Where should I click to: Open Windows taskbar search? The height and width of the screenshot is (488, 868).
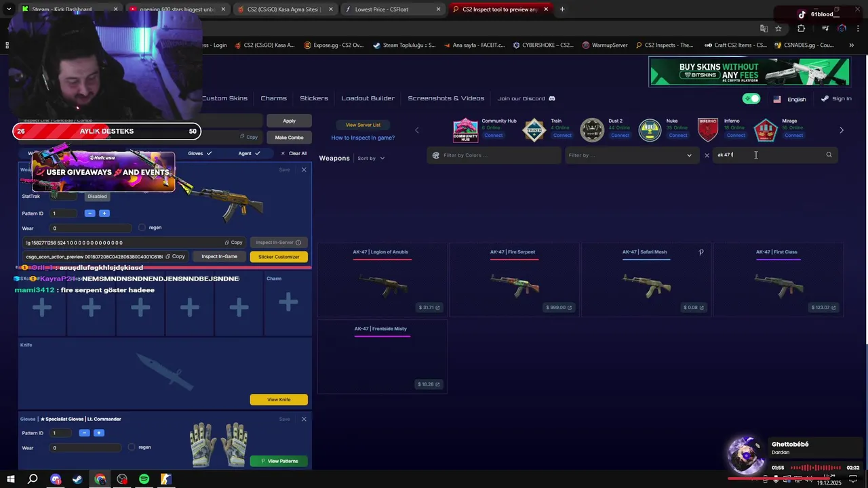33,479
